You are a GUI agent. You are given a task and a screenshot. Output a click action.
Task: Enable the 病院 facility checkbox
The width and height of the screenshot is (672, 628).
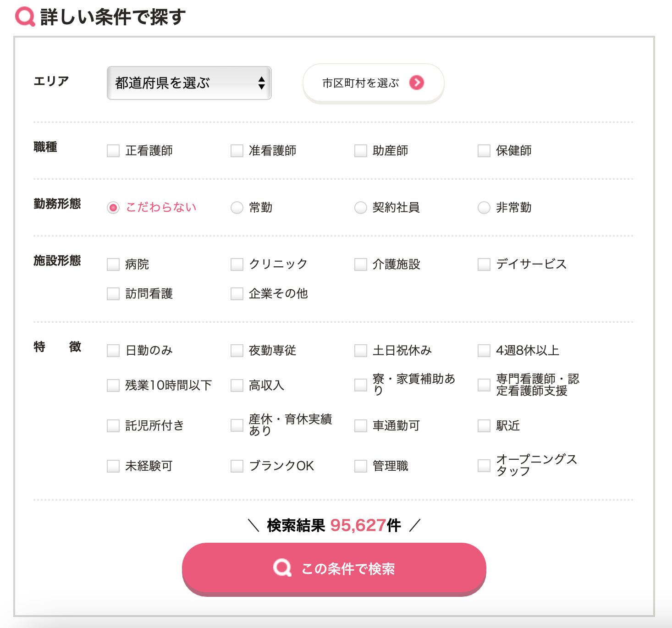point(113,264)
